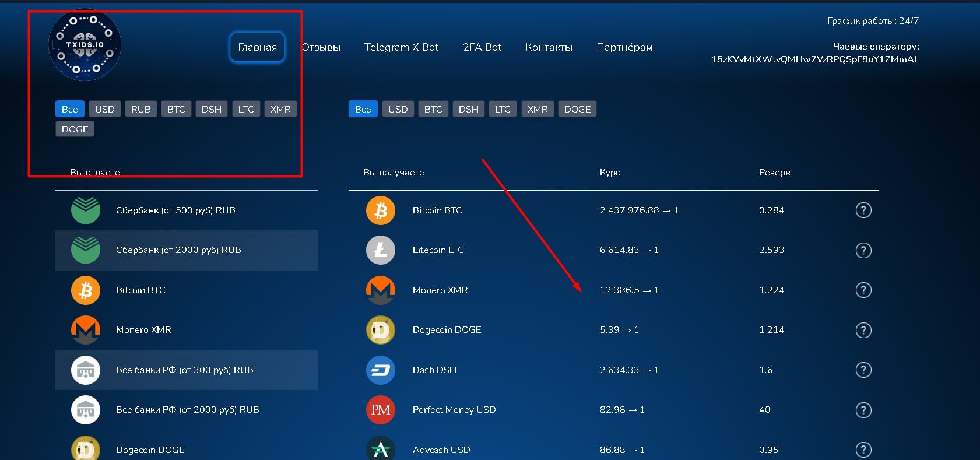Image resolution: width=980 pixels, height=460 pixels.
Task: Select Сбербанк (от 500 руб) RUB to give
Action: (x=187, y=210)
